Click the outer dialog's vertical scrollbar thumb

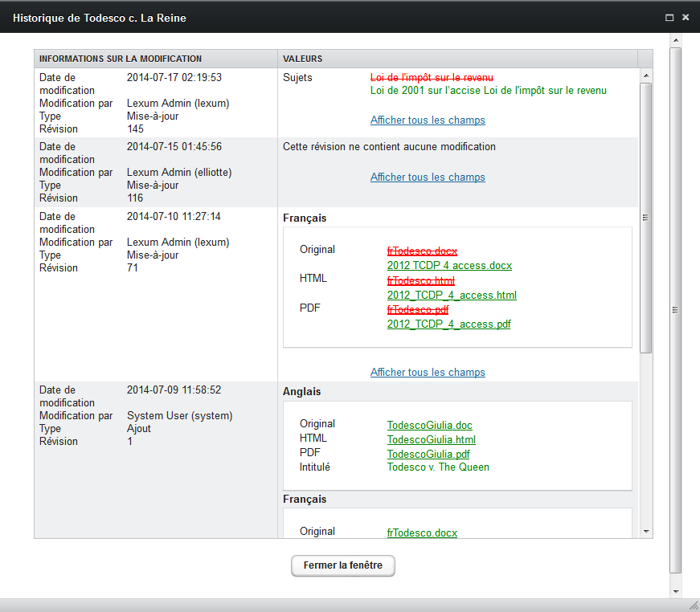coord(676,309)
